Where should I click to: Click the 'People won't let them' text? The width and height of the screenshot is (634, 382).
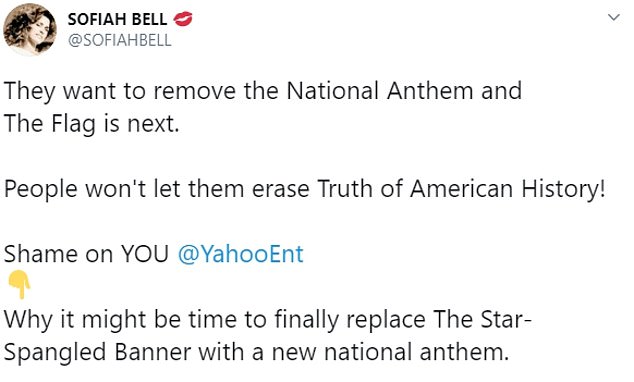coord(124,189)
